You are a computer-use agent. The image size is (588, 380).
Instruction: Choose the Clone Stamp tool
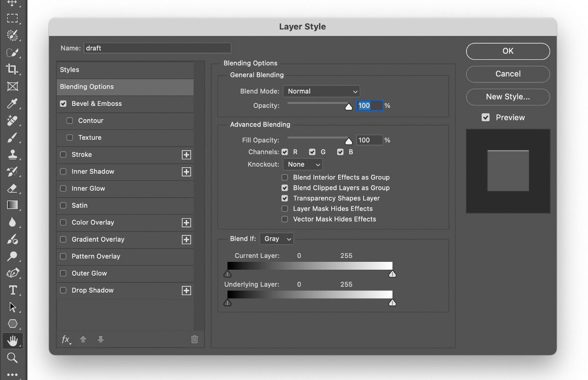(13, 154)
